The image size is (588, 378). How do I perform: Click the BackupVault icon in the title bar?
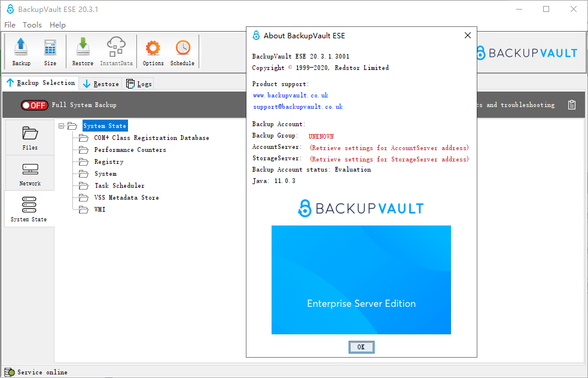(x=10, y=10)
